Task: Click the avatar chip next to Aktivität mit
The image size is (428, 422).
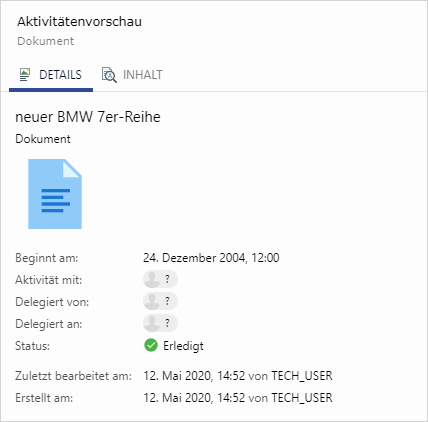Action: click(x=160, y=279)
